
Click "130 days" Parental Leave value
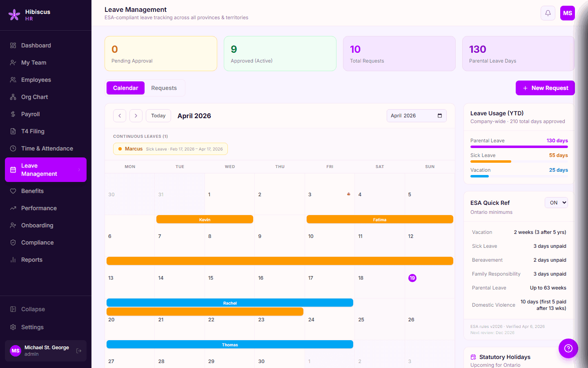[557, 141]
